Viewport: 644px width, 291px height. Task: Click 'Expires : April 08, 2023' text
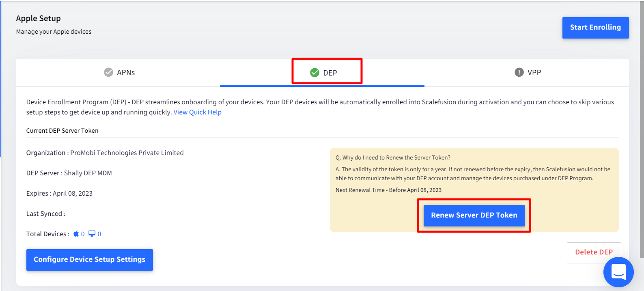(59, 194)
